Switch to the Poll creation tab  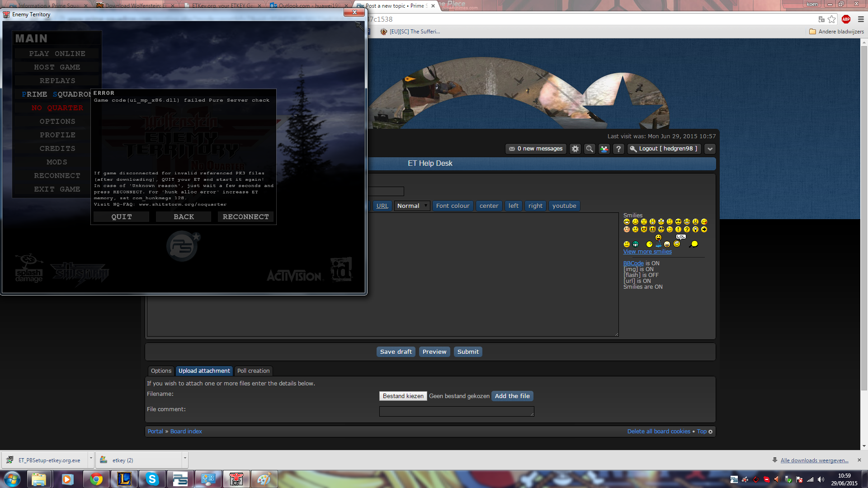[x=253, y=371]
